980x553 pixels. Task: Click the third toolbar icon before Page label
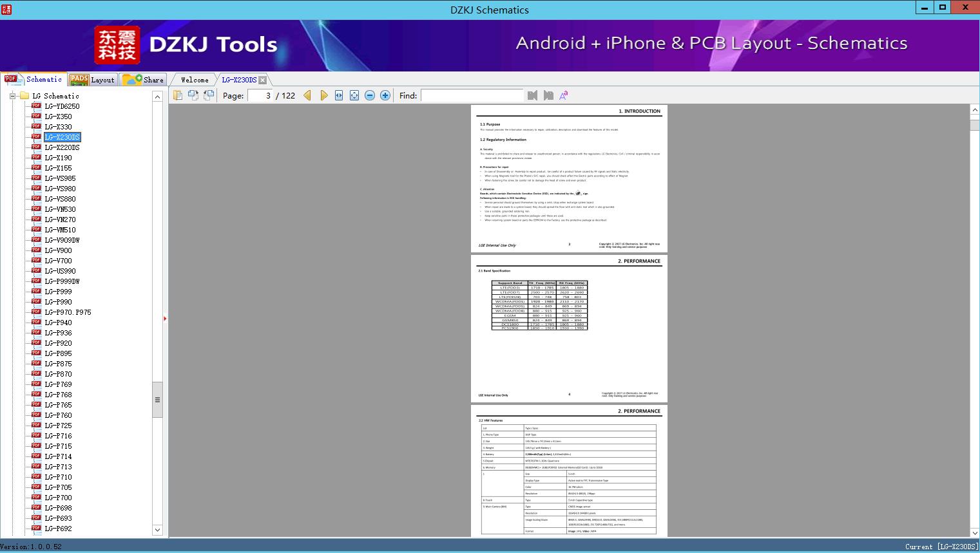[209, 95]
